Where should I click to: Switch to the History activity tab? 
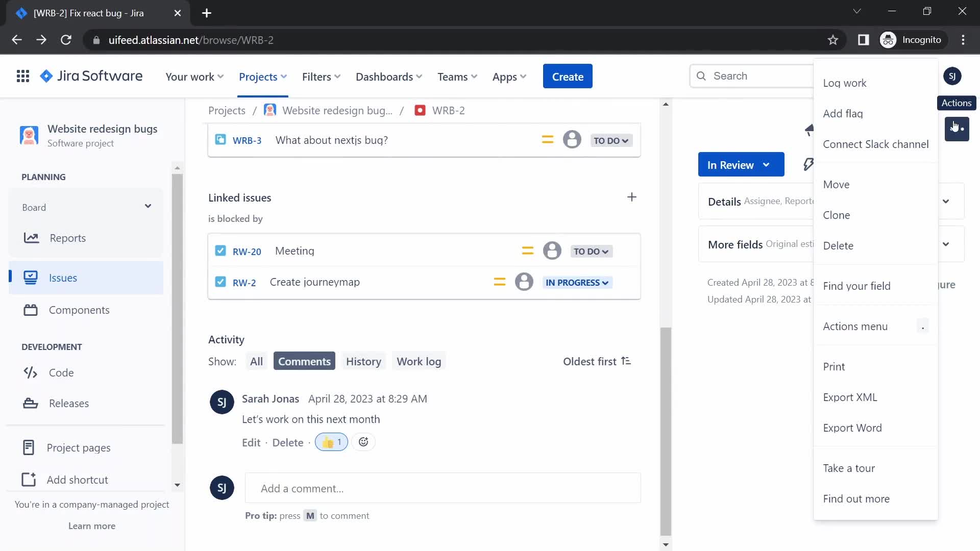[363, 361]
